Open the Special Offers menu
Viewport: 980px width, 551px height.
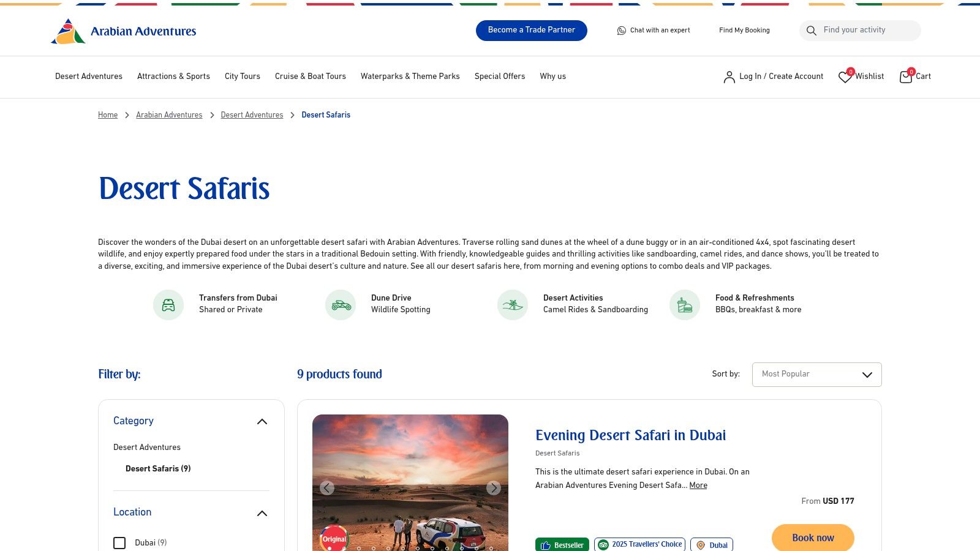point(499,77)
